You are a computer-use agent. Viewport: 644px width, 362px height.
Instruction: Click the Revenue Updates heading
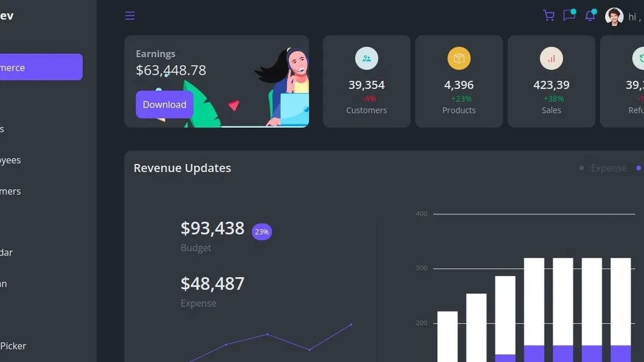(x=182, y=168)
